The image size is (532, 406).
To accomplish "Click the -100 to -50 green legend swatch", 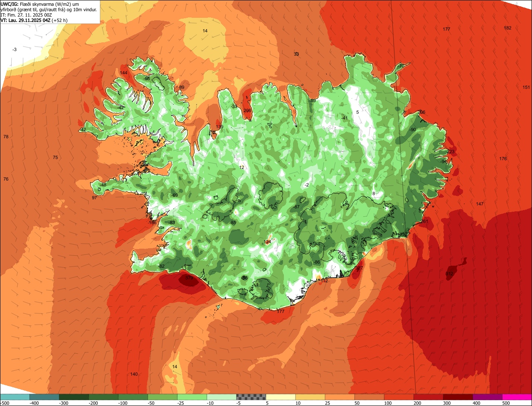I will [133, 397].
